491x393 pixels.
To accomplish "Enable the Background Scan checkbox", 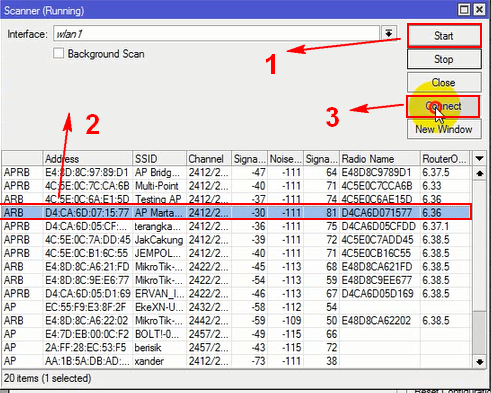I will (58, 53).
